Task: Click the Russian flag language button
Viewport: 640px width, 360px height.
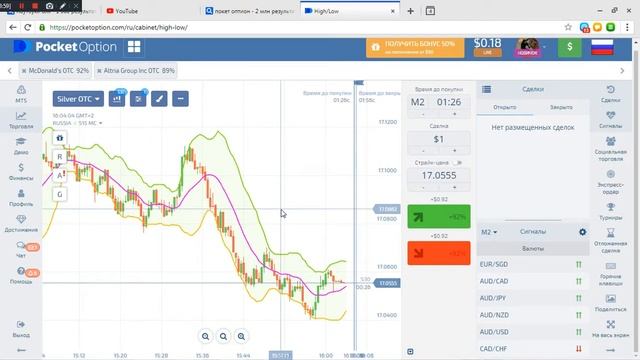Action: click(x=602, y=47)
